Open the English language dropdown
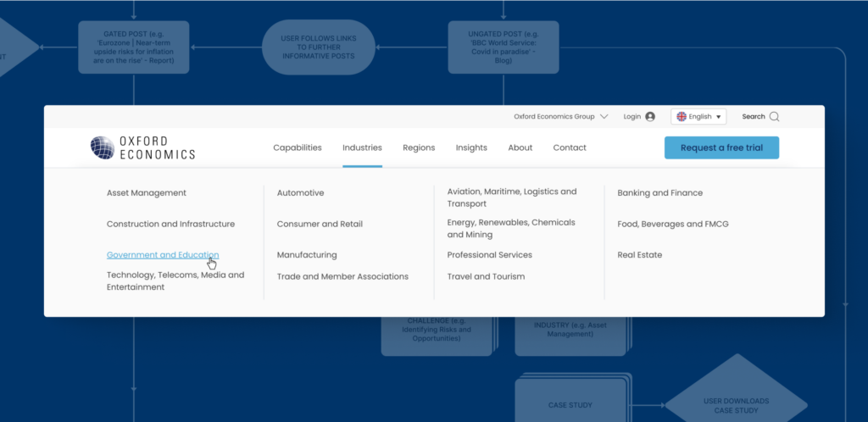Screen dimensions: 868x422 (698, 117)
